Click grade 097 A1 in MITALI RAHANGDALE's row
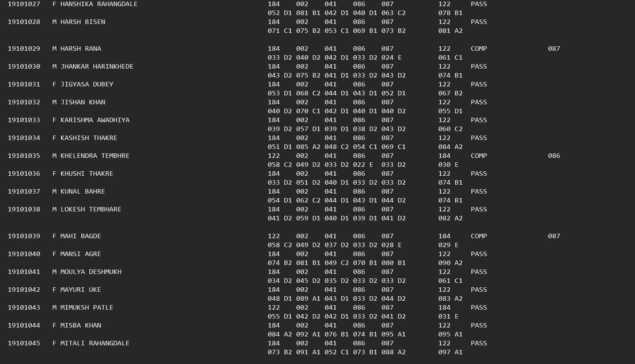Image resolution: width=635 pixels, height=364 pixels. 451,352
